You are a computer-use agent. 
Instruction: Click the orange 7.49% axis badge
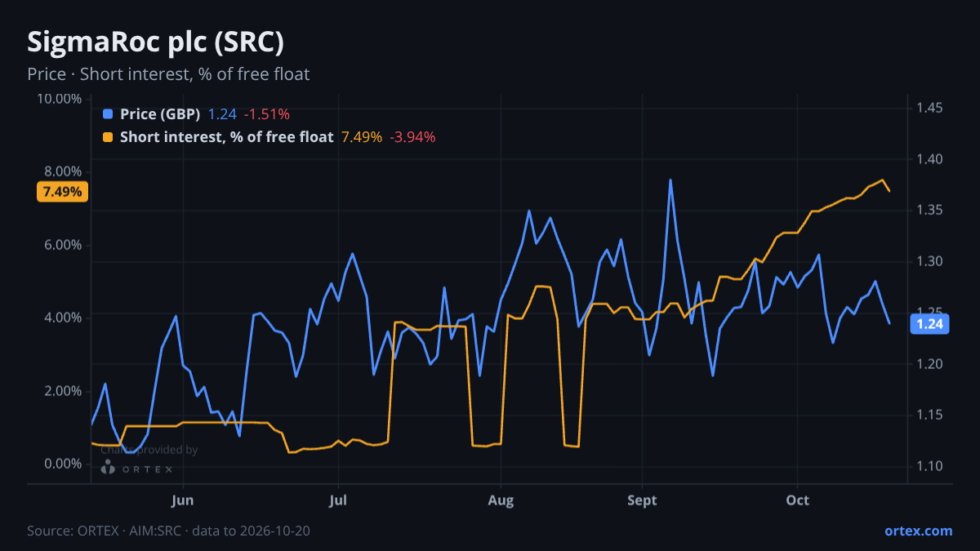[62, 192]
